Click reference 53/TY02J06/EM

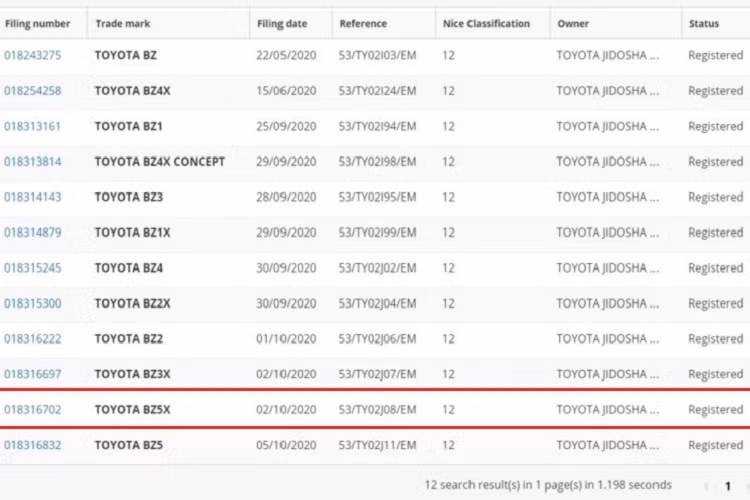[x=377, y=339]
